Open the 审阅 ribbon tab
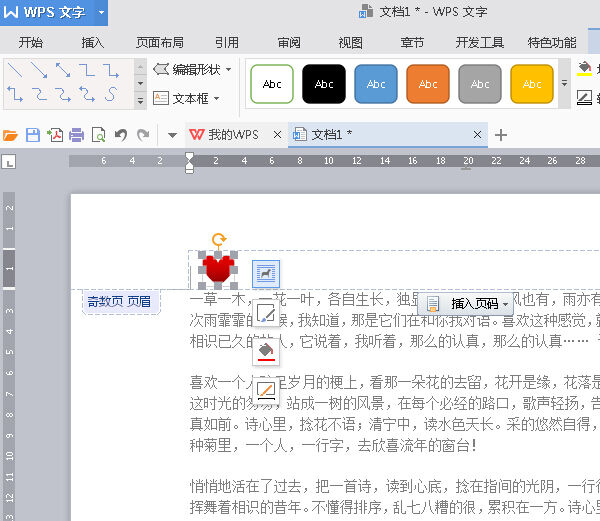 [289, 43]
